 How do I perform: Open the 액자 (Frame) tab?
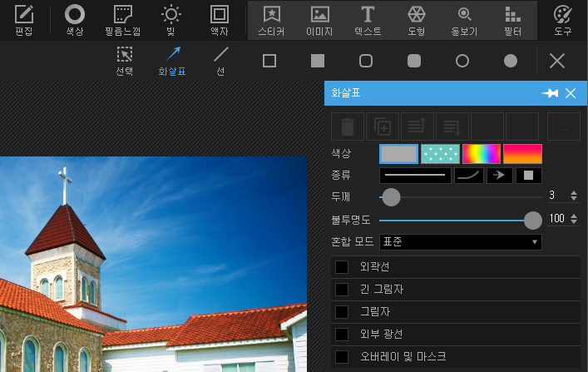(x=220, y=20)
